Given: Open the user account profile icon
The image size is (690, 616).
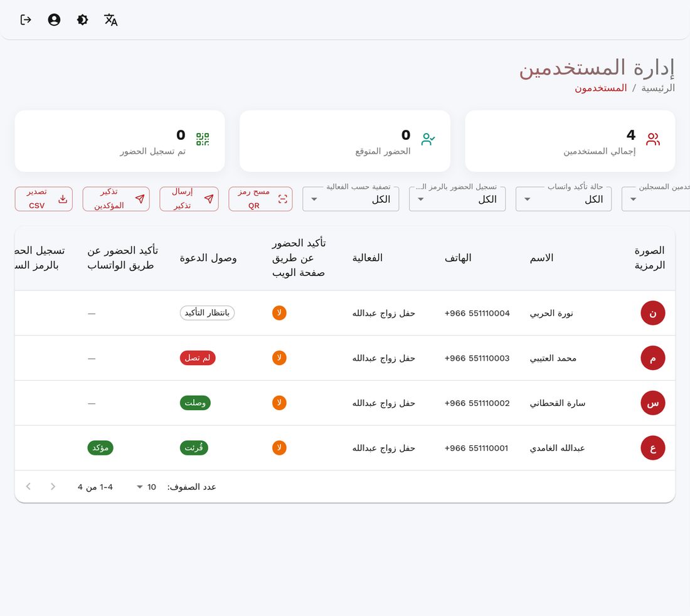Looking at the screenshot, I should point(54,20).
